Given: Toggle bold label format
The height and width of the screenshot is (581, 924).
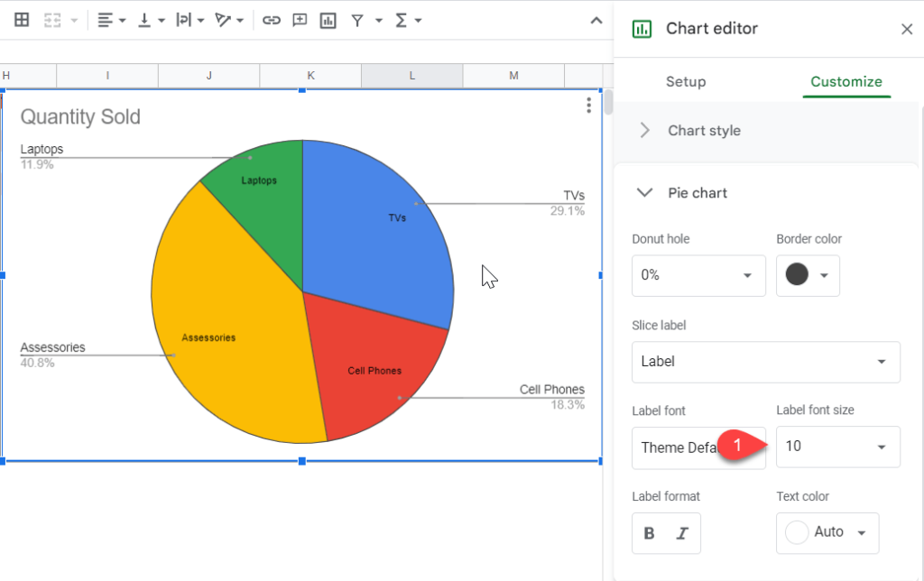Looking at the screenshot, I should [650, 533].
